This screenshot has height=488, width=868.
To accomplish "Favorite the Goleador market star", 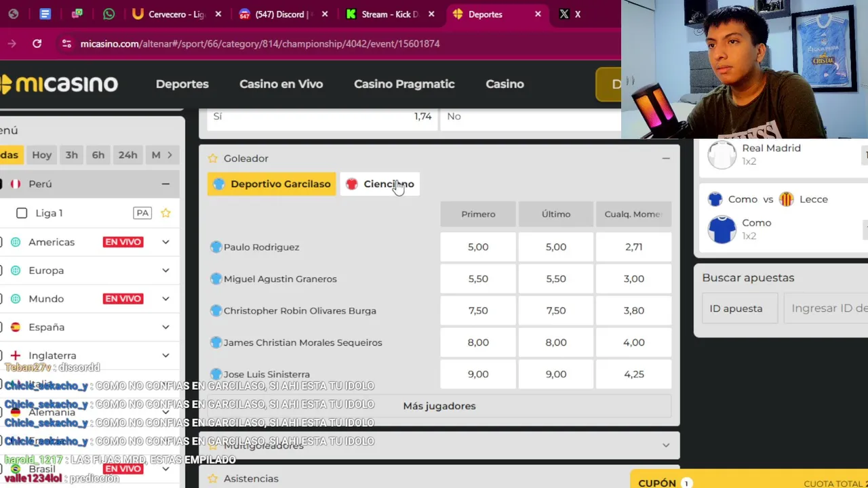I will coord(213,158).
